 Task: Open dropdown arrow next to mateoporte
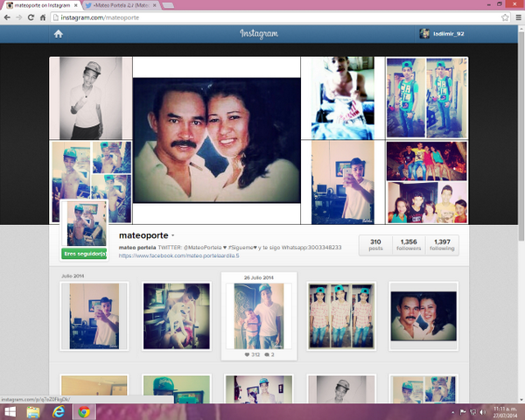[x=173, y=235]
